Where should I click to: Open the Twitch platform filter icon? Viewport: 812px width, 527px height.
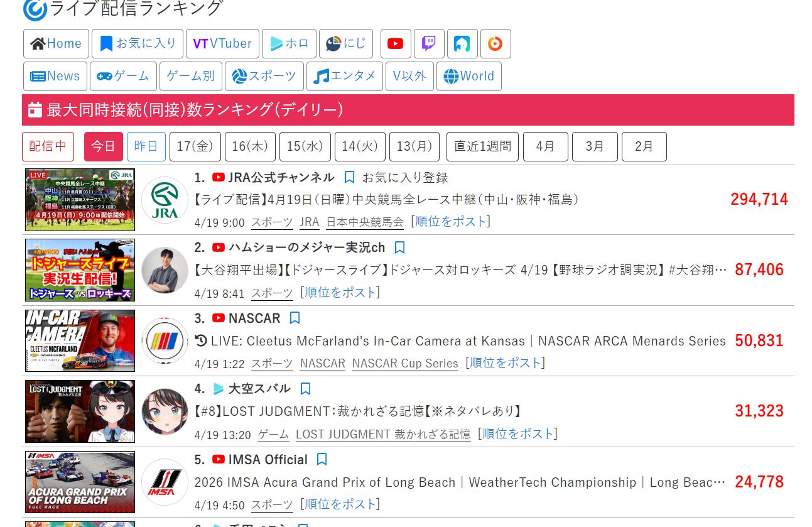pyautogui.click(x=429, y=44)
